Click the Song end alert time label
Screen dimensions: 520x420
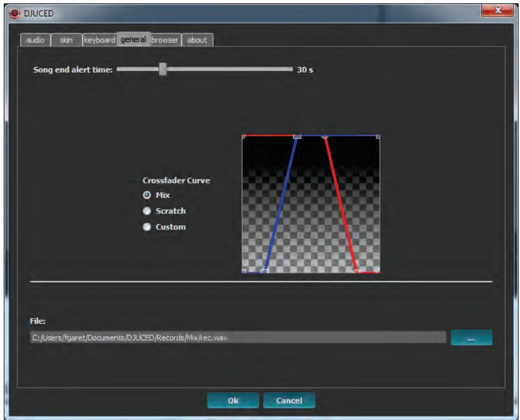(73, 70)
